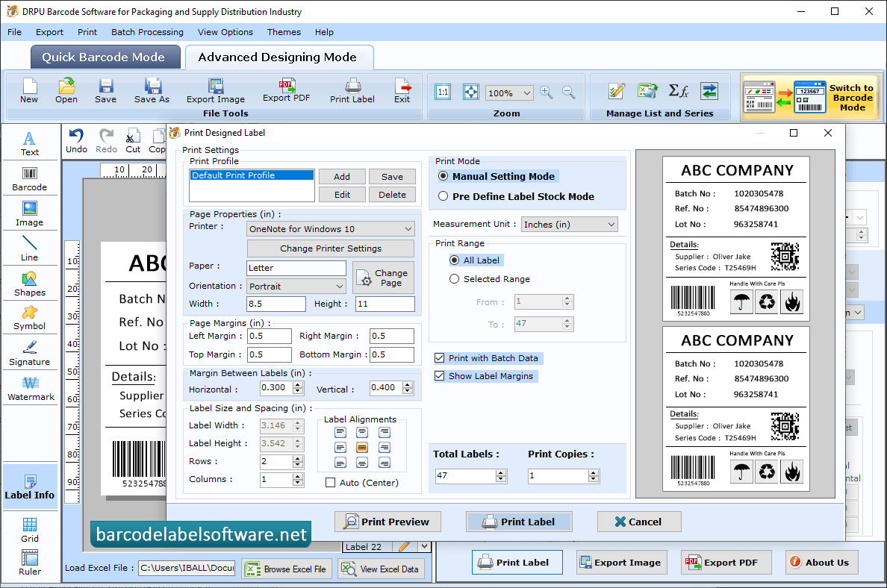
Task: Click the Browse Excel File button
Action: tap(287, 569)
